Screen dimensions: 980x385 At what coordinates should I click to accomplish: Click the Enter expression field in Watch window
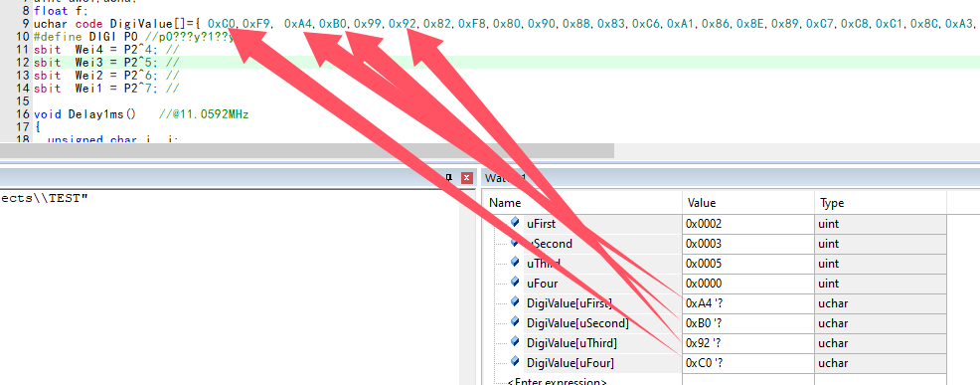pyautogui.click(x=557, y=381)
